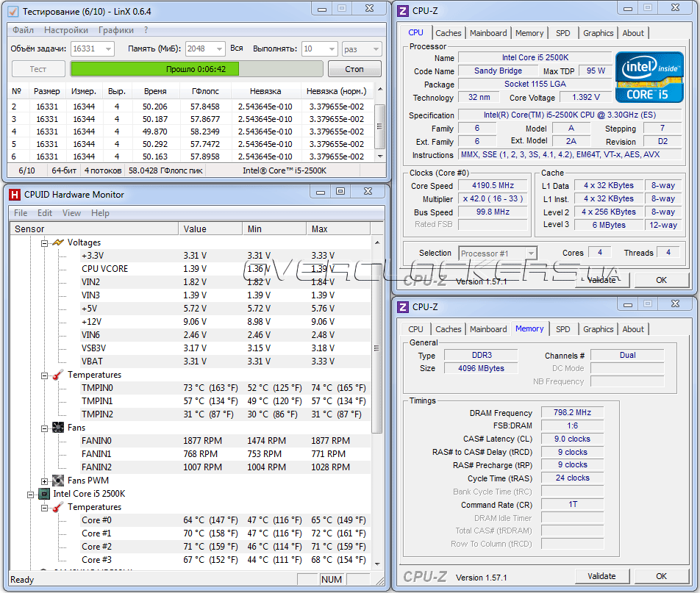Expand the Fans PWM node

click(x=44, y=481)
